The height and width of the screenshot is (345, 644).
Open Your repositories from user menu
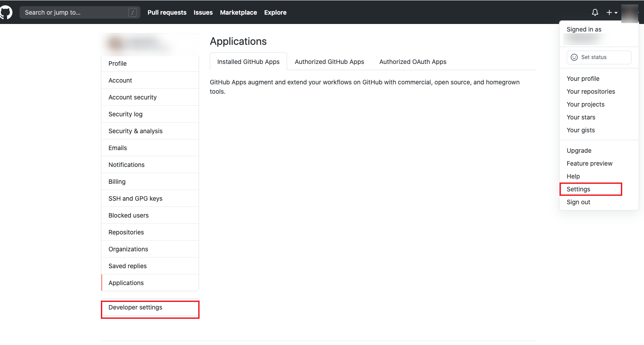pos(591,91)
